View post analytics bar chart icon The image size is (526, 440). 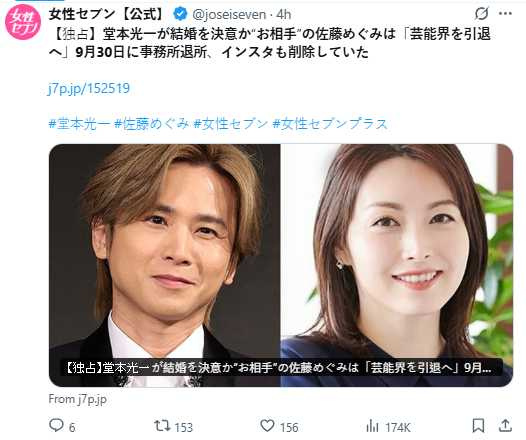coord(372,426)
